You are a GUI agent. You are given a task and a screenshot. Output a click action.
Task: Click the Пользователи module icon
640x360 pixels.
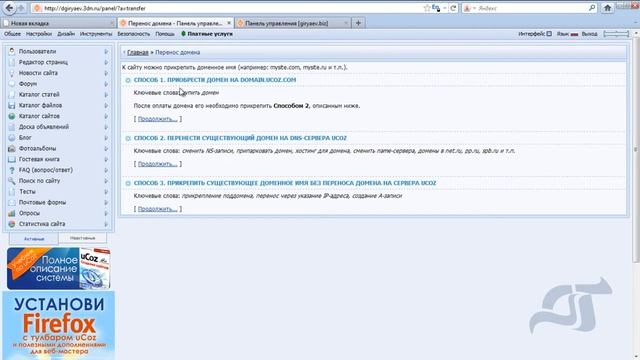point(12,51)
